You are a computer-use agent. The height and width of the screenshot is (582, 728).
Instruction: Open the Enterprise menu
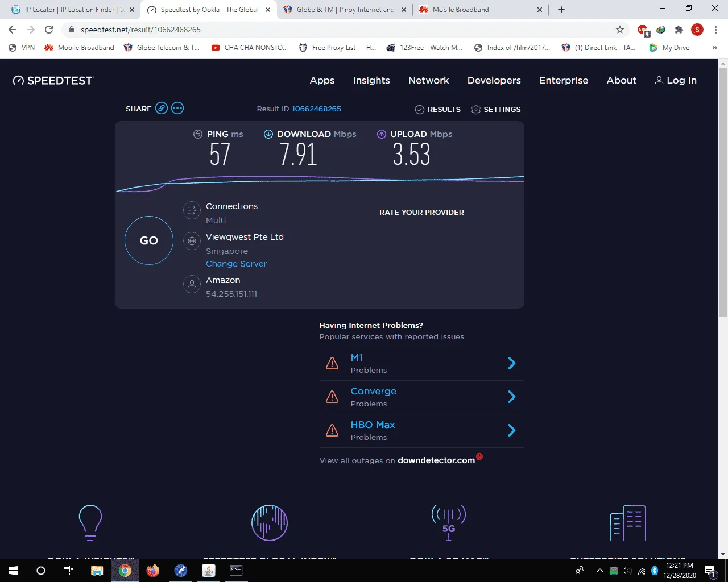pyautogui.click(x=564, y=81)
